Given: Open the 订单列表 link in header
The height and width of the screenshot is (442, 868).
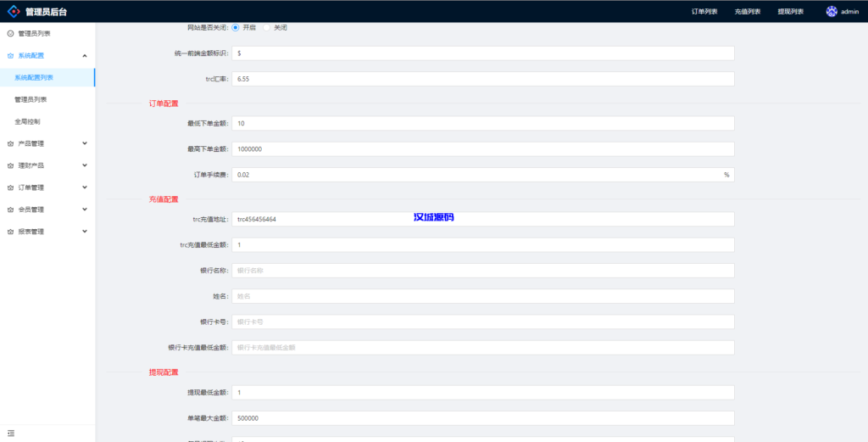Looking at the screenshot, I should [704, 12].
